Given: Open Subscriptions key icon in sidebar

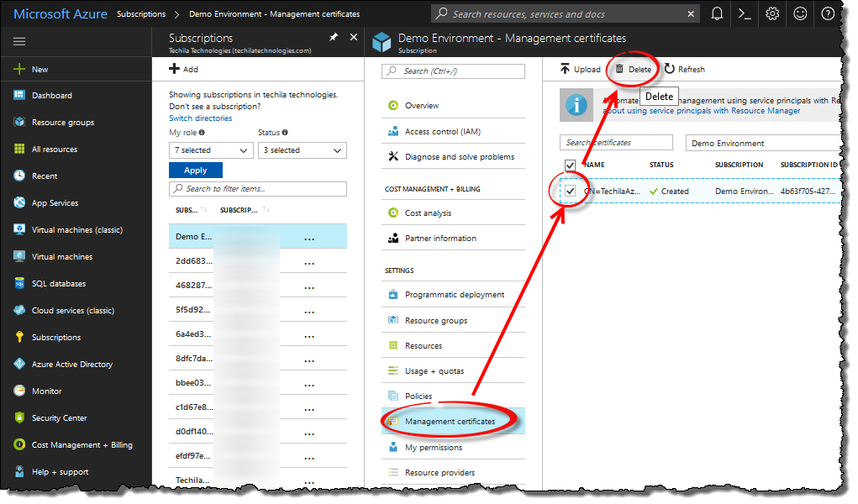Looking at the screenshot, I should tap(19, 337).
